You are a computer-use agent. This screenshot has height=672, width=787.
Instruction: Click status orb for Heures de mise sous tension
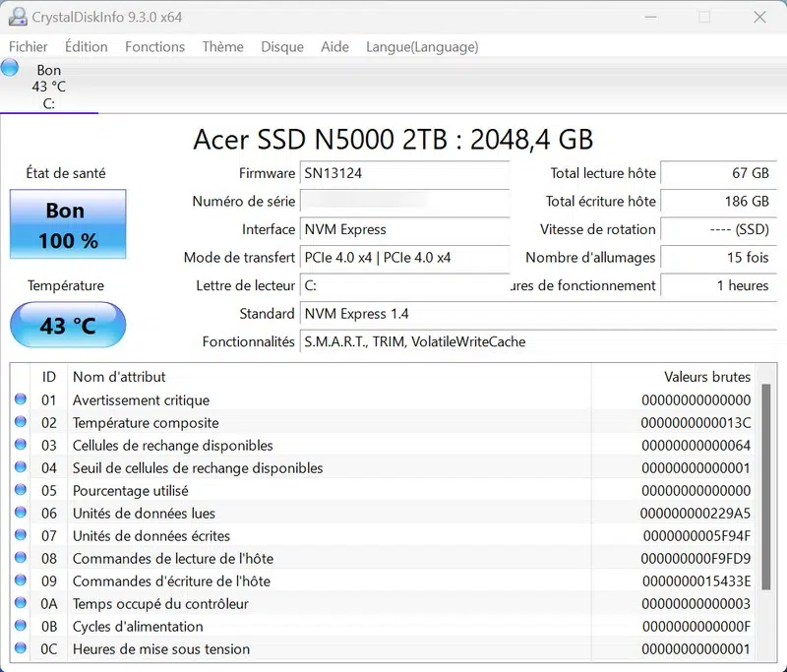click(x=21, y=649)
